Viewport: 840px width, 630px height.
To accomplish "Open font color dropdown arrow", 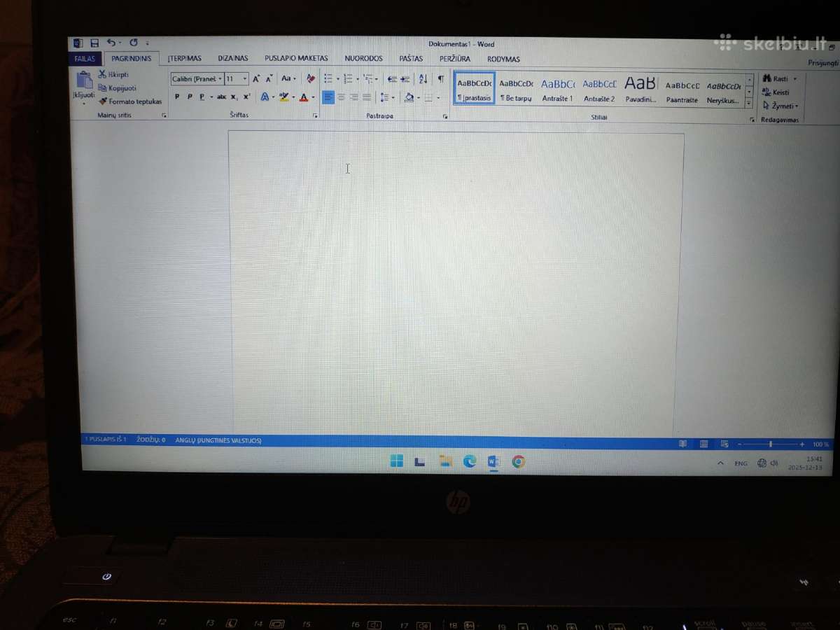I will [x=313, y=97].
